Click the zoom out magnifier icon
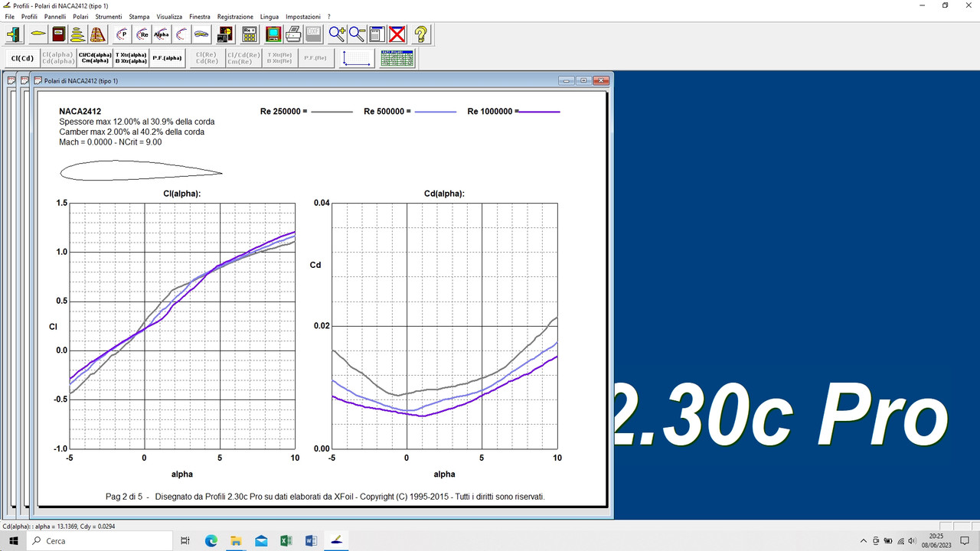980x551 pixels. (357, 34)
